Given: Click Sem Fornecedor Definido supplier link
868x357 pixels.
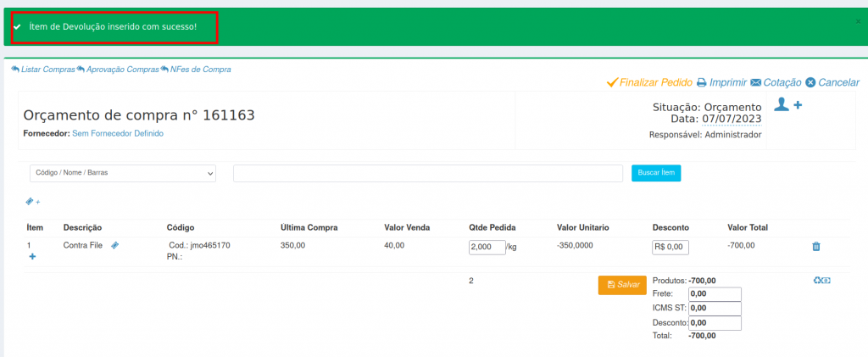Looking at the screenshot, I should (x=118, y=134).
